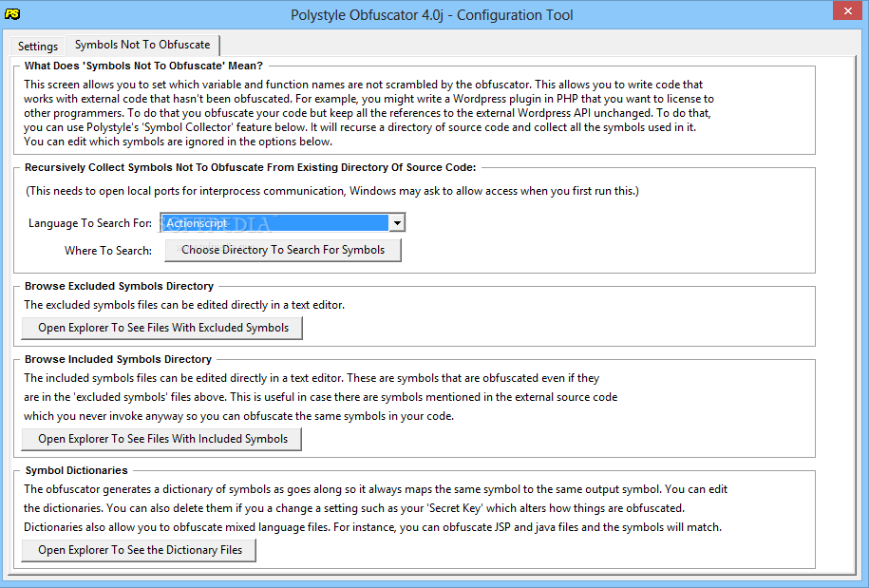The image size is (869, 588).
Task: Open Explorer To See the Dictionary Files
Action: [x=139, y=550]
